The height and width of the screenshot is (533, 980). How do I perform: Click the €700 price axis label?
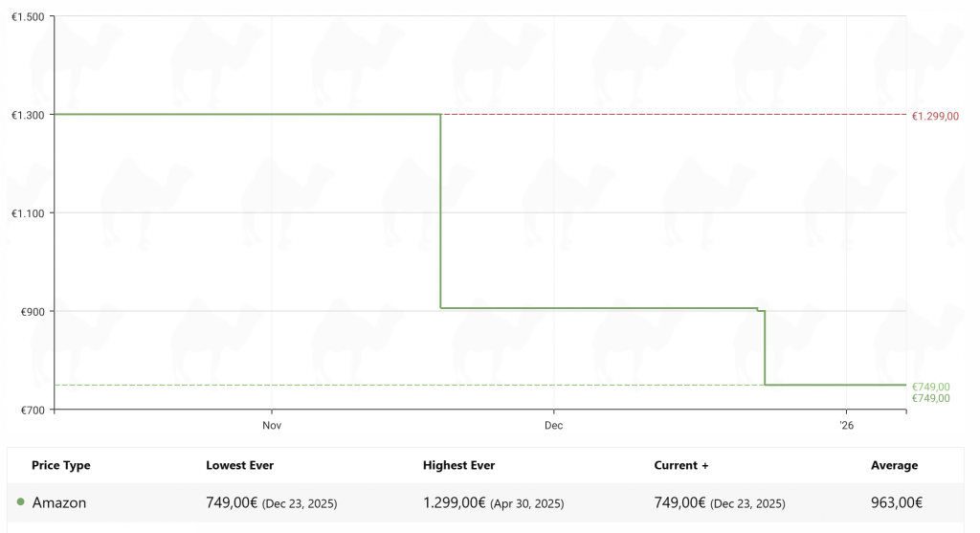[32, 410]
